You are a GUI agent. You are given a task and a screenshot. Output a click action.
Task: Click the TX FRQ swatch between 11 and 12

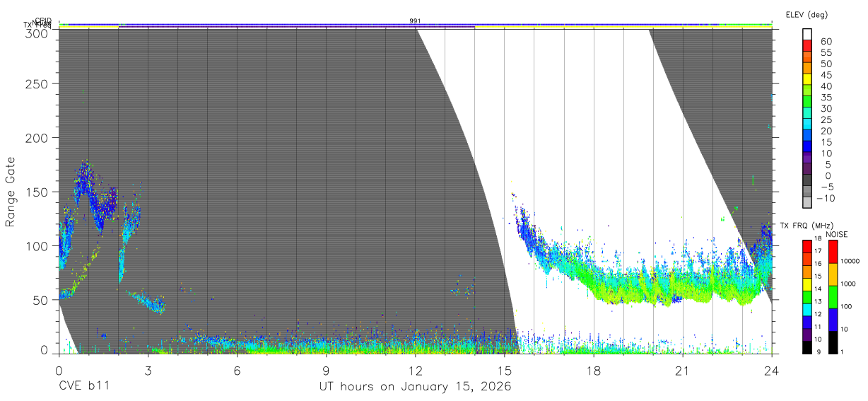807,322
